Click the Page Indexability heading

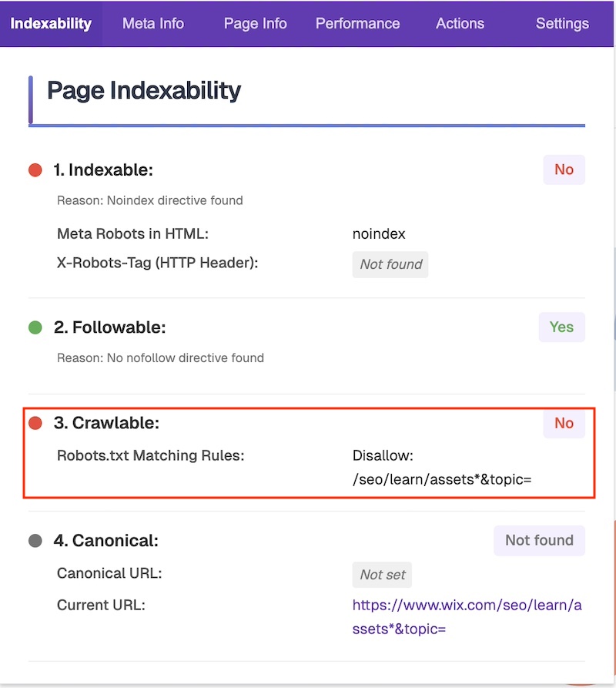pos(144,91)
